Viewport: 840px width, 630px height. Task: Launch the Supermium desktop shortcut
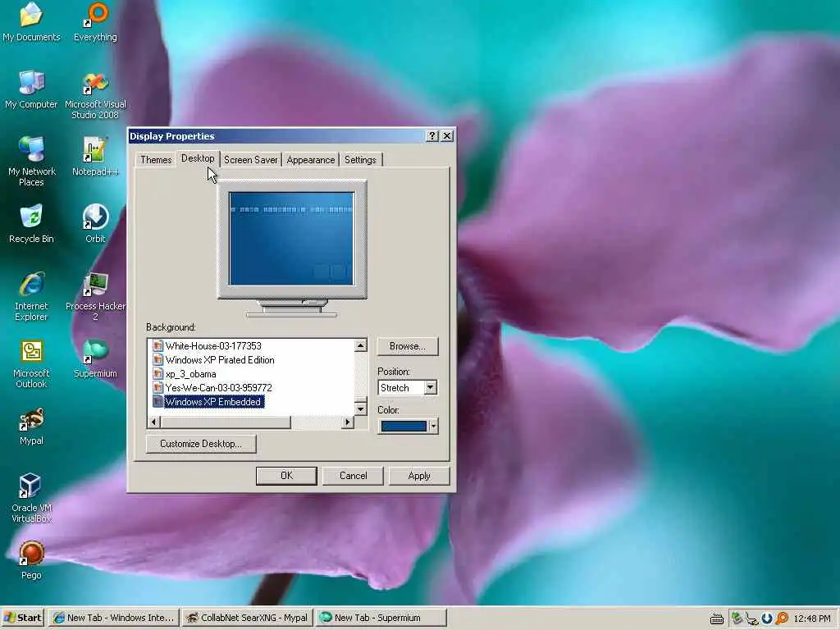click(x=95, y=358)
